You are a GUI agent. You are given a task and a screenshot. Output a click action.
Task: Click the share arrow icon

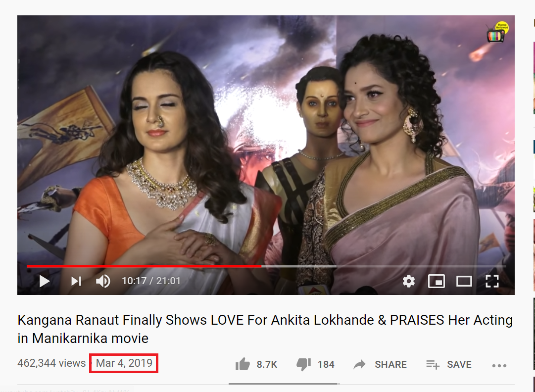click(360, 364)
